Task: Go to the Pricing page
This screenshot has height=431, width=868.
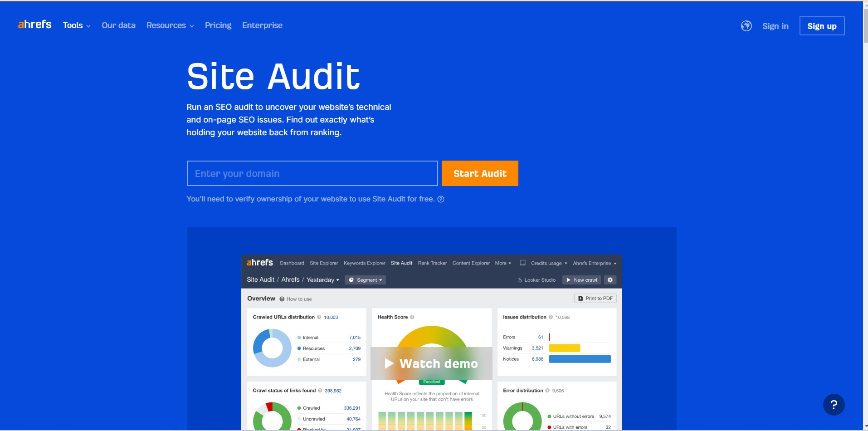Action: pyautogui.click(x=218, y=25)
